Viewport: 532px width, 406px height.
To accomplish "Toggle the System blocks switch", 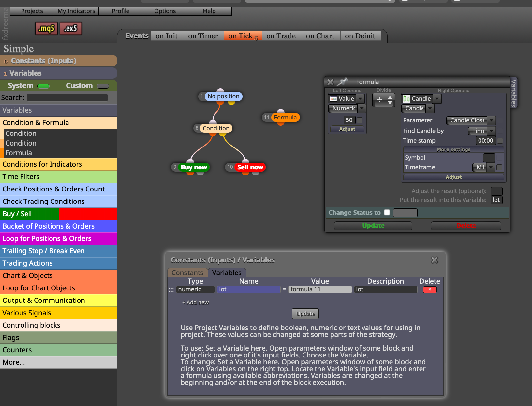I will (x=43, y=86).
